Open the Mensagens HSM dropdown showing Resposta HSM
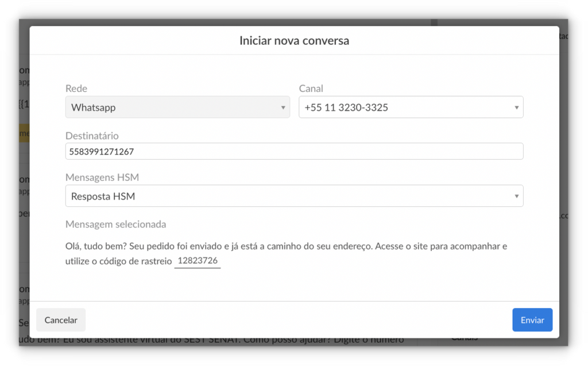 [287, 196]
